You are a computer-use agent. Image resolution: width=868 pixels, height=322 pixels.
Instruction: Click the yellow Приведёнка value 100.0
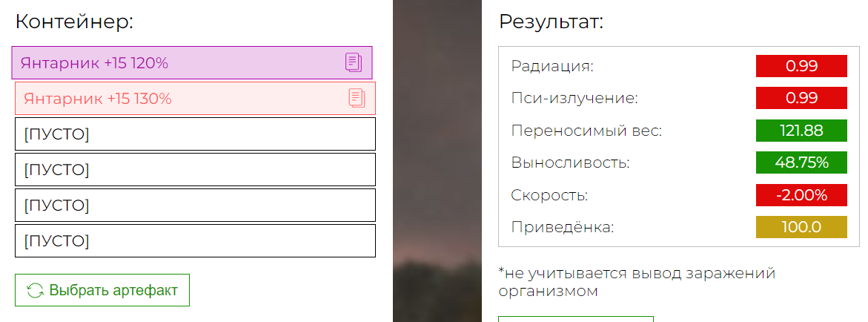coord(801,227)
